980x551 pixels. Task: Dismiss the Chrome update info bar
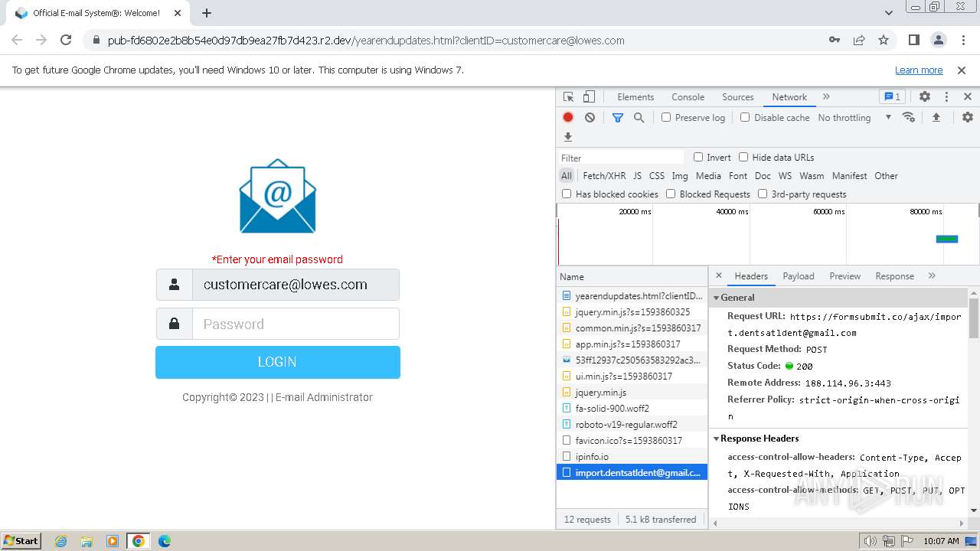(962, 70)
